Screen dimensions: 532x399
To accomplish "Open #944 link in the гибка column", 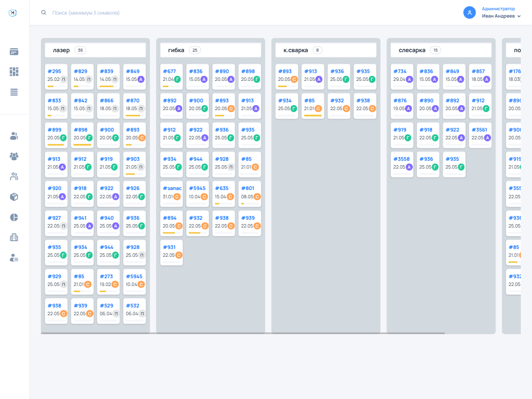I will click(x=196, y=159).
